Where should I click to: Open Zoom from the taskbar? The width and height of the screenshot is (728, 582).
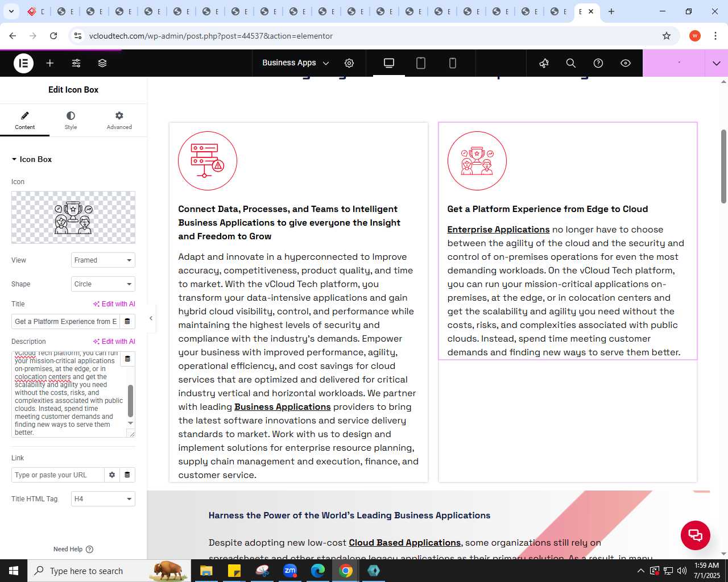tap(290, 571)
